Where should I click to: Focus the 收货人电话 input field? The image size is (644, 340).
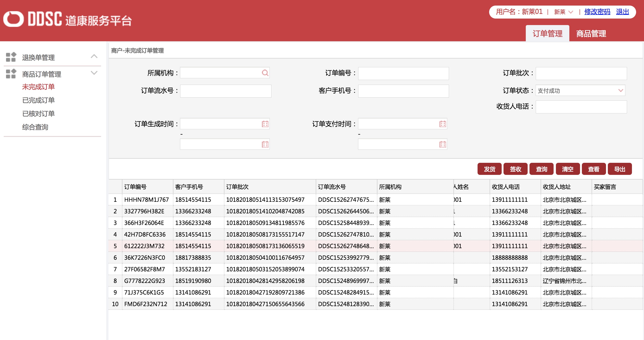[x=581, y=107]
